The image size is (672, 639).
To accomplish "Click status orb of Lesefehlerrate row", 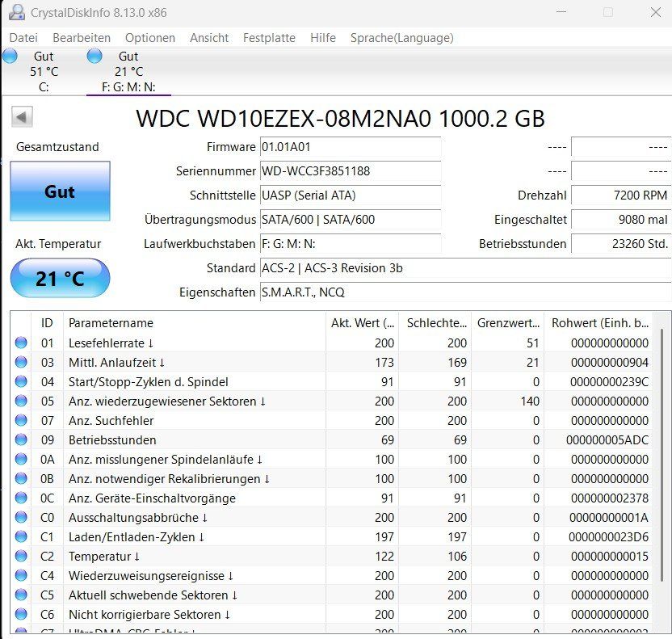I will click(21, 343).
